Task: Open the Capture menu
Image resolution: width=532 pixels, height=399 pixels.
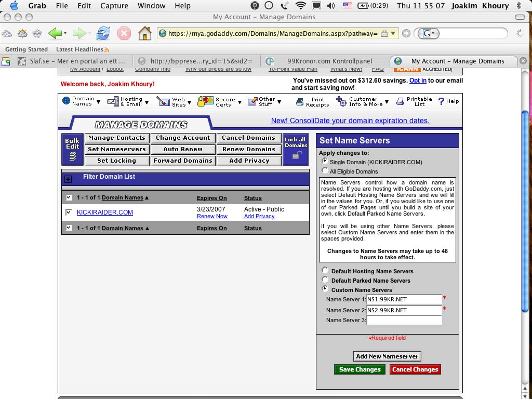Action: pos(114,6)
